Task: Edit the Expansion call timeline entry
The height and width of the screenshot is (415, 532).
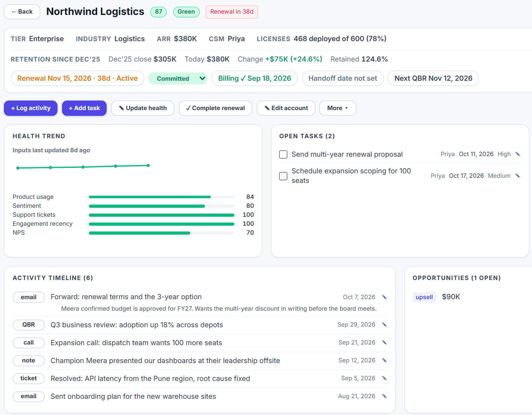Action: 384,343
